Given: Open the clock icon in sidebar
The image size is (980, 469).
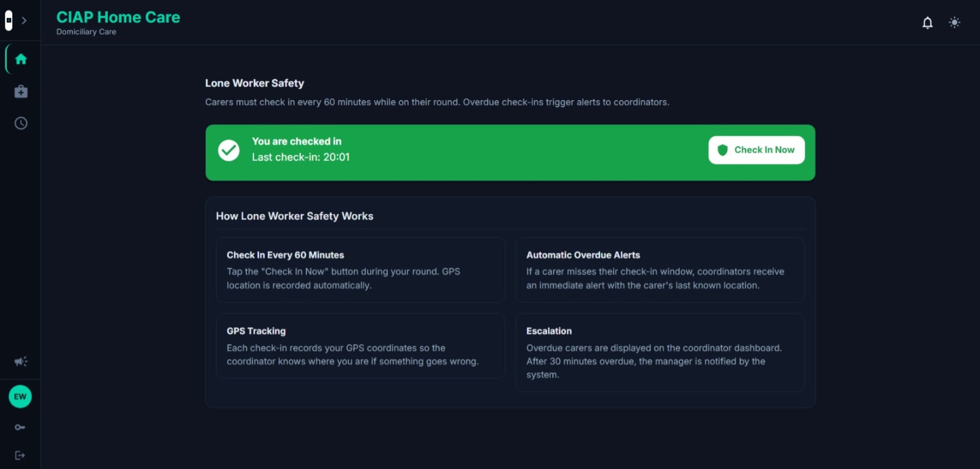Looking at the screenshot, I should (21, 123).
